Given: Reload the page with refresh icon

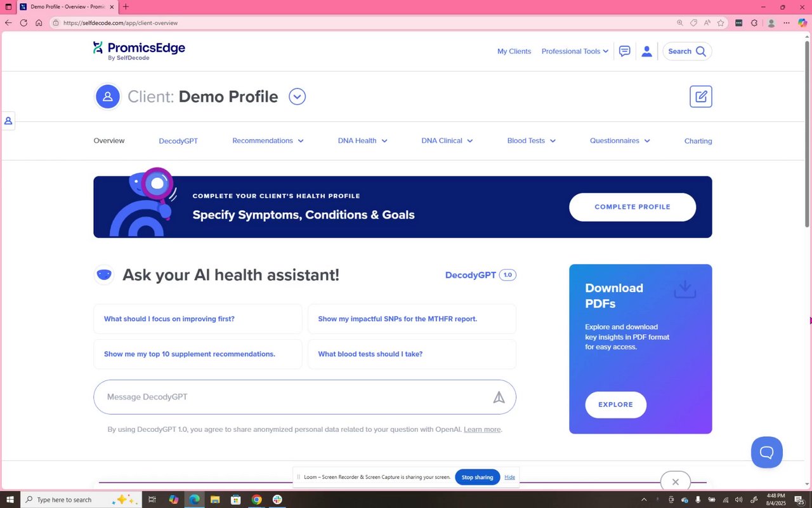Looking at the screenshot, I should point(23,23).
